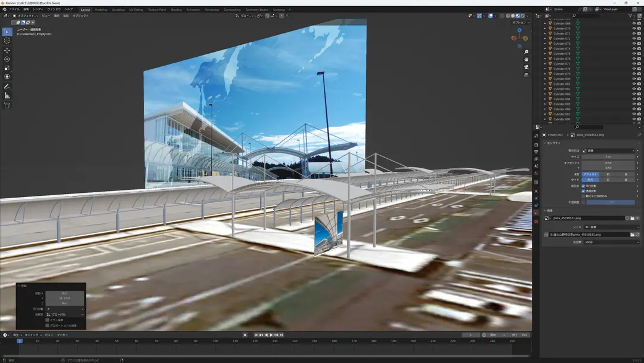Set depth to デフォルト
This screenshot has width=644, height=363.
pos(590,174)
